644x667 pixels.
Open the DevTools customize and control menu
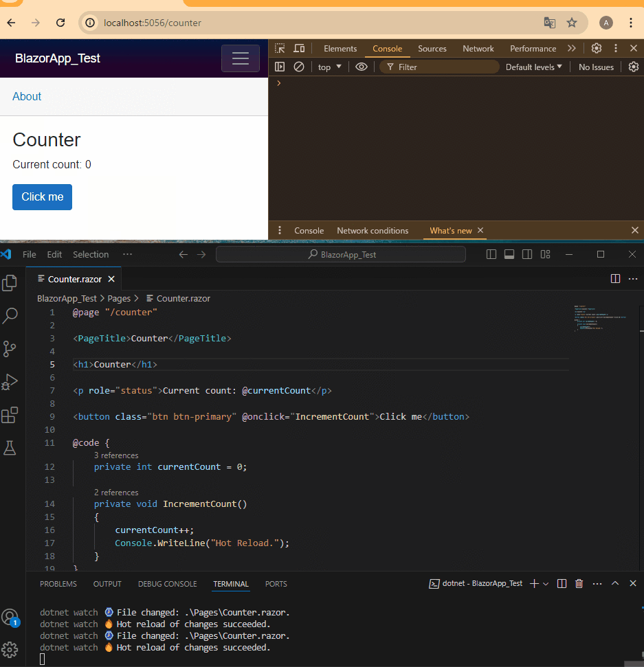click(616, 49)
